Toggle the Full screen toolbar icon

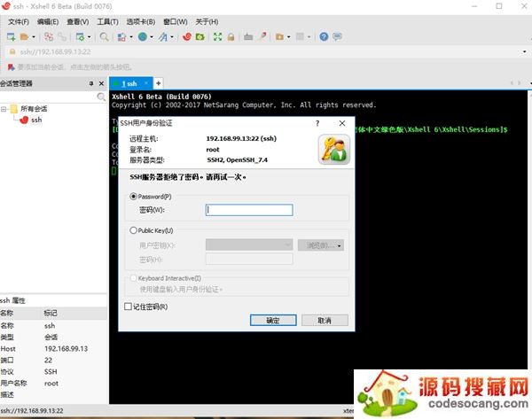click(x=217, y=36)
